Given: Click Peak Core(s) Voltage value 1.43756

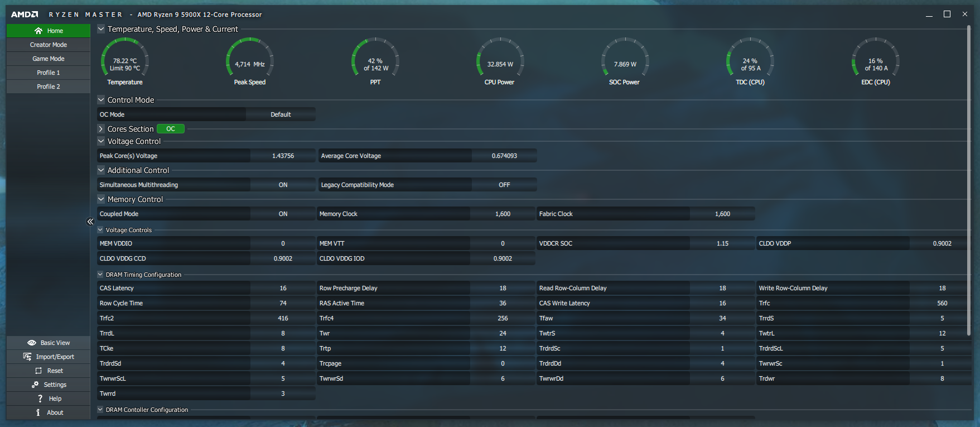Looking at the screenshot, I should click(283, 156).
